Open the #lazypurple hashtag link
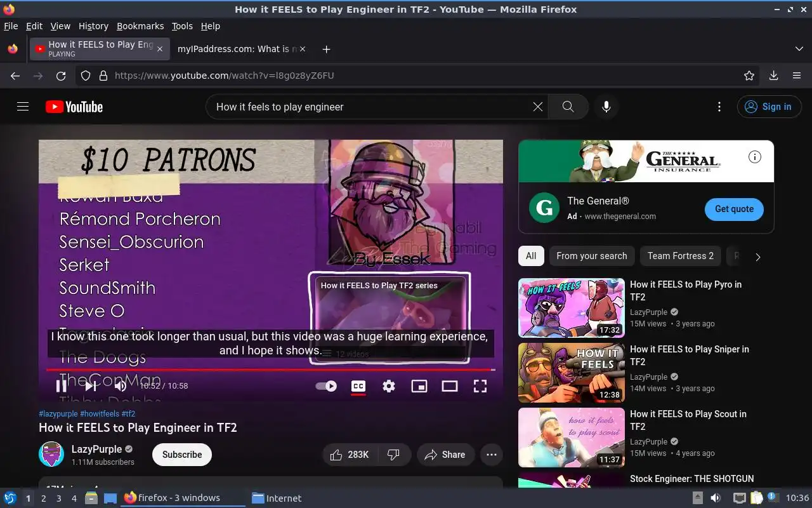 coord(58,413)
